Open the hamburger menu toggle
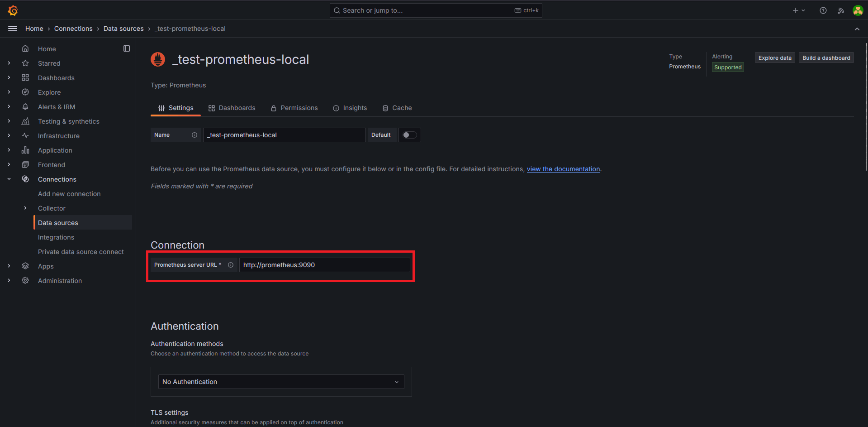The height and width of the screenshot is (427, 868). pyautogui.click(x=13, y=29)
